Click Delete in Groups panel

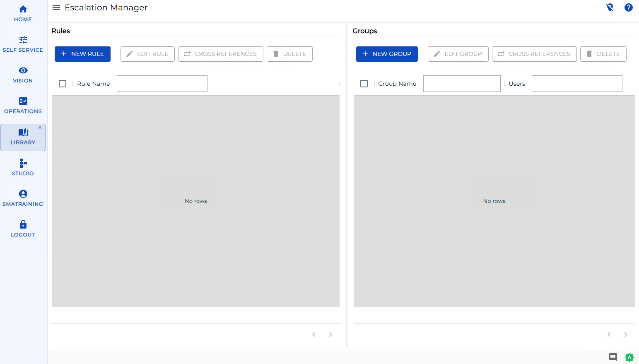603,54
